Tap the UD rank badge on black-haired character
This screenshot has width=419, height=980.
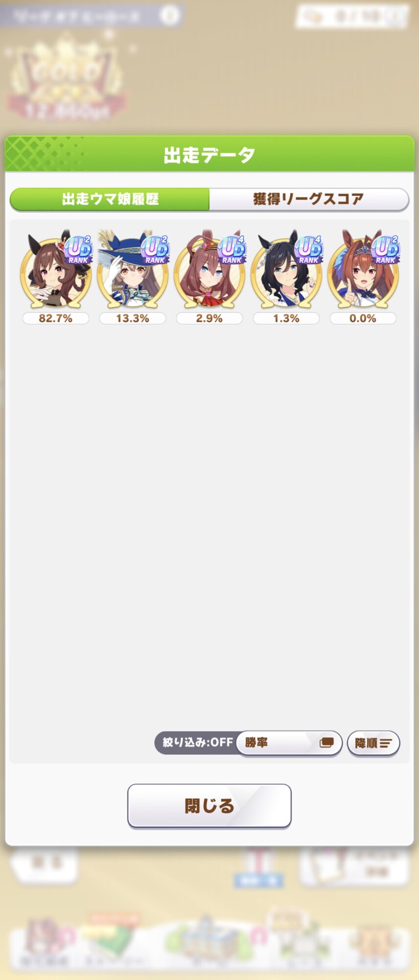click(x=309, y=250)
